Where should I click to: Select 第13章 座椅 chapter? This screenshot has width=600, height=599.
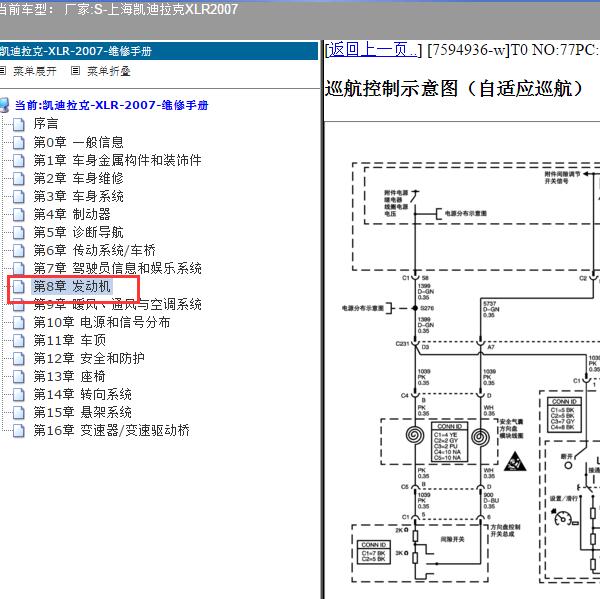pyautogui.click(x=69, y=376)
